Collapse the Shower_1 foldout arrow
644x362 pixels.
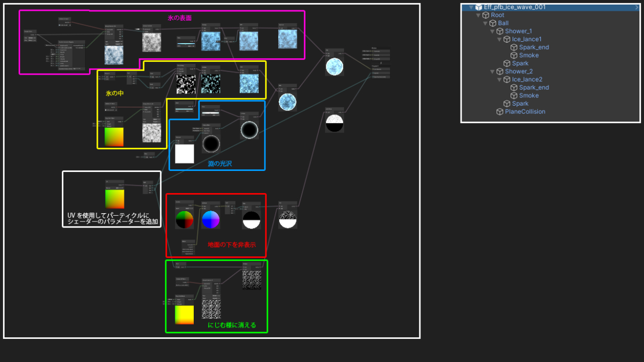tap(492, 31)
